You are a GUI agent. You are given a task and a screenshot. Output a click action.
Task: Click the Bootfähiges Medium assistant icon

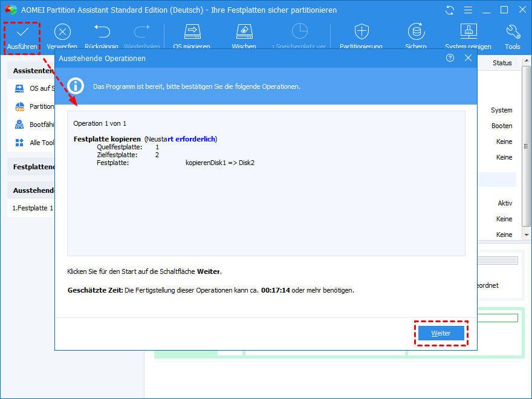[19, 125]
